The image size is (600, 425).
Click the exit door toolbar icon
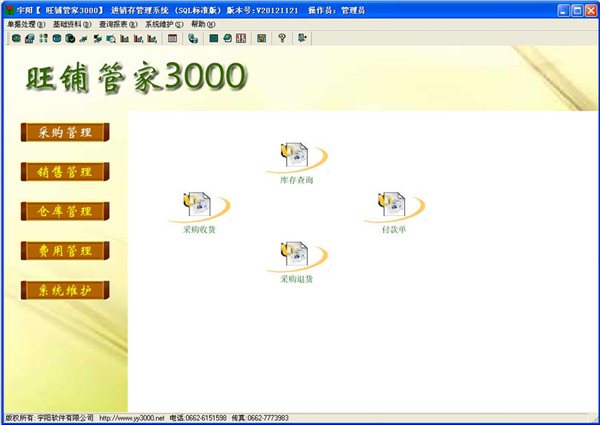point(302,38)
